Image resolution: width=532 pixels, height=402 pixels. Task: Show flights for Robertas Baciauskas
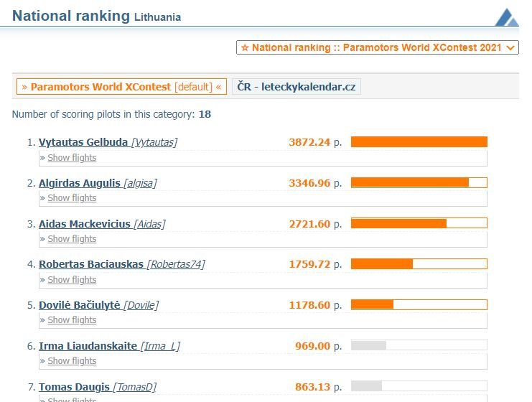click(72, 280)
